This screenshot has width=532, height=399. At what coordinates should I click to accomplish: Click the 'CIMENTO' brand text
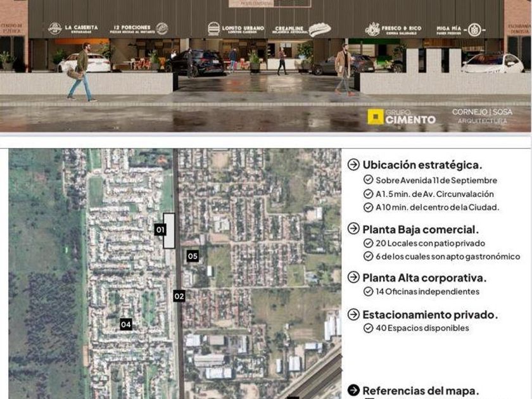tap(410, 120)
